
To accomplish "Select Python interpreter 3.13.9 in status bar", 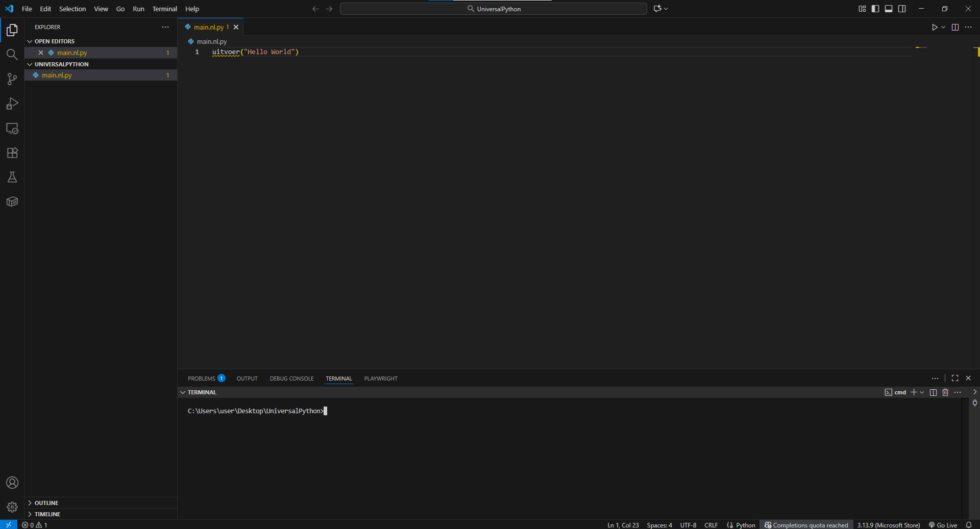I will tap(888, 525).
